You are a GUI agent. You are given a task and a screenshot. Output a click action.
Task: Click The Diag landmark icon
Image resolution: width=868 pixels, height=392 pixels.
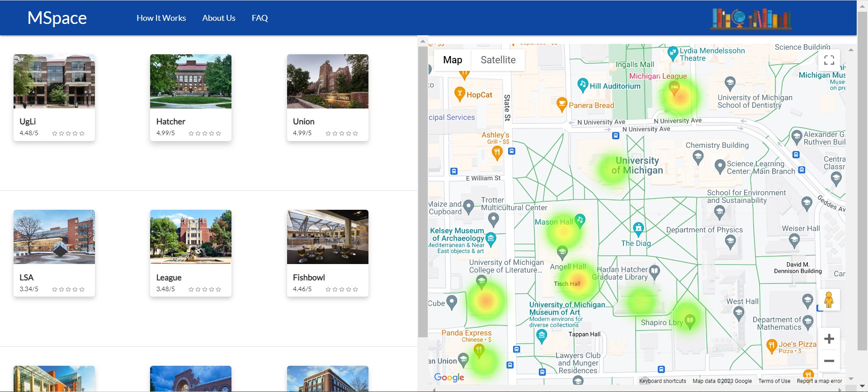638,229
